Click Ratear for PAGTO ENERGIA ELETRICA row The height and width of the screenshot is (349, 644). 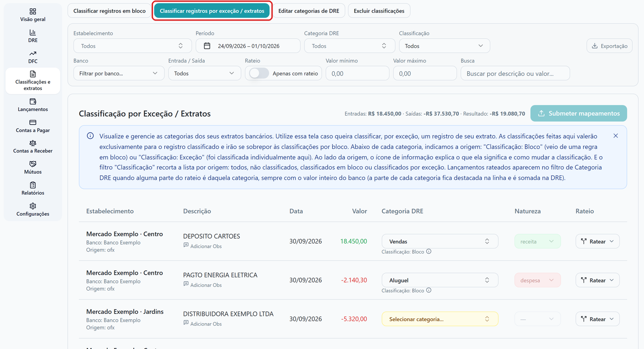click(x=597, y=280)
